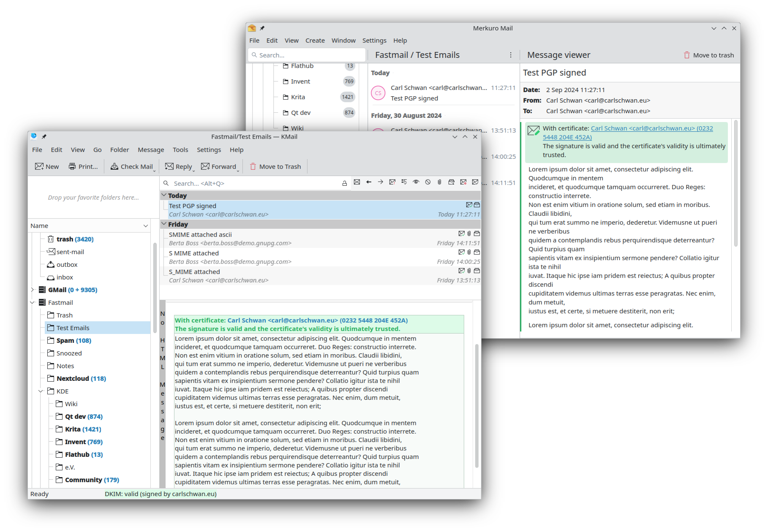Click the lock icon in KMail search bar

tap(345, 183)
